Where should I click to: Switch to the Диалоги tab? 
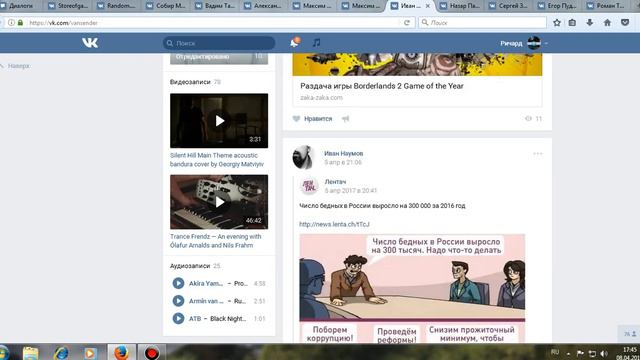point(20,6)
